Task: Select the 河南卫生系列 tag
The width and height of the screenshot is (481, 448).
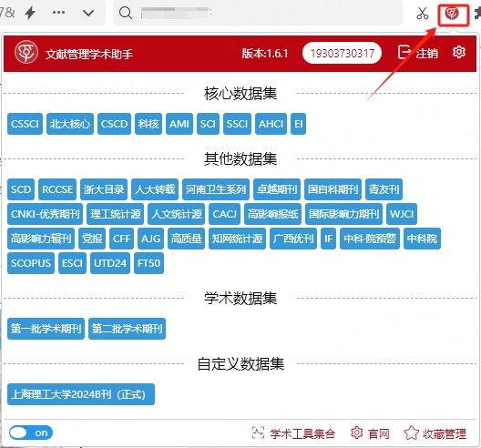Action: [x=216, y=189]
